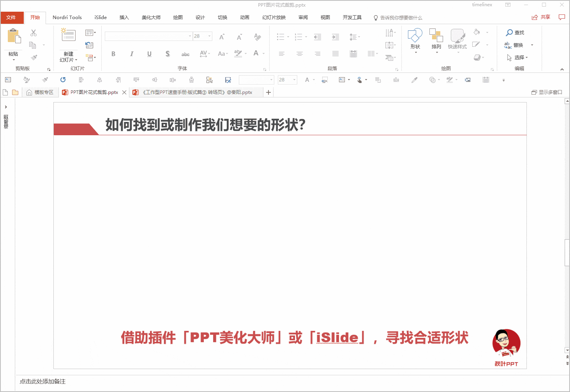570x392 pixels.
Task: Click the Clear All Formatting eraser icon
Action: click(257, 37)
